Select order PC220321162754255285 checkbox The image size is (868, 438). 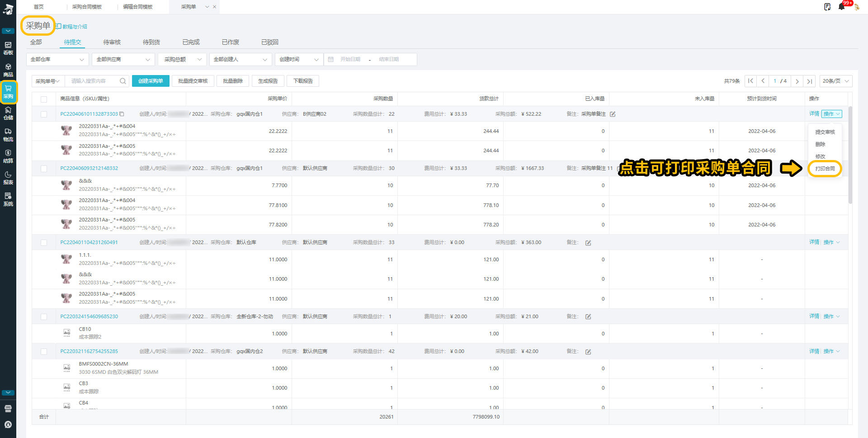44,352
